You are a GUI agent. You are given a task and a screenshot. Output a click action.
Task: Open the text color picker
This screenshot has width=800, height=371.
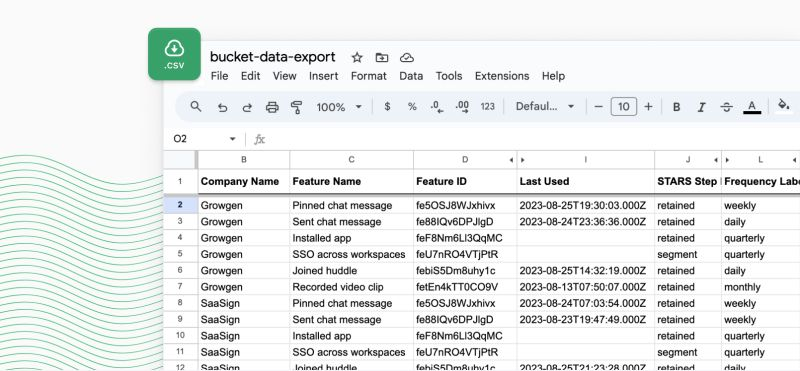pyautogui.click(x=752, y=107)
